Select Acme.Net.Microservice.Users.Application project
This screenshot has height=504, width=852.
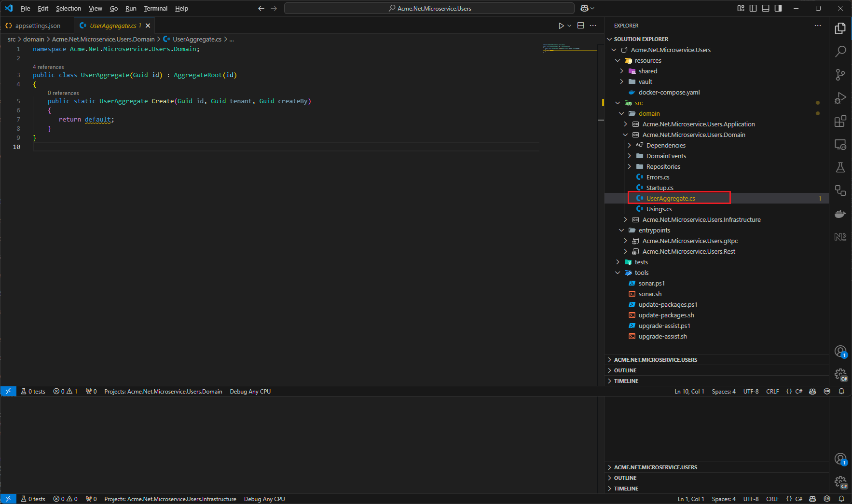pyautogui.click(x=698, y=124)
